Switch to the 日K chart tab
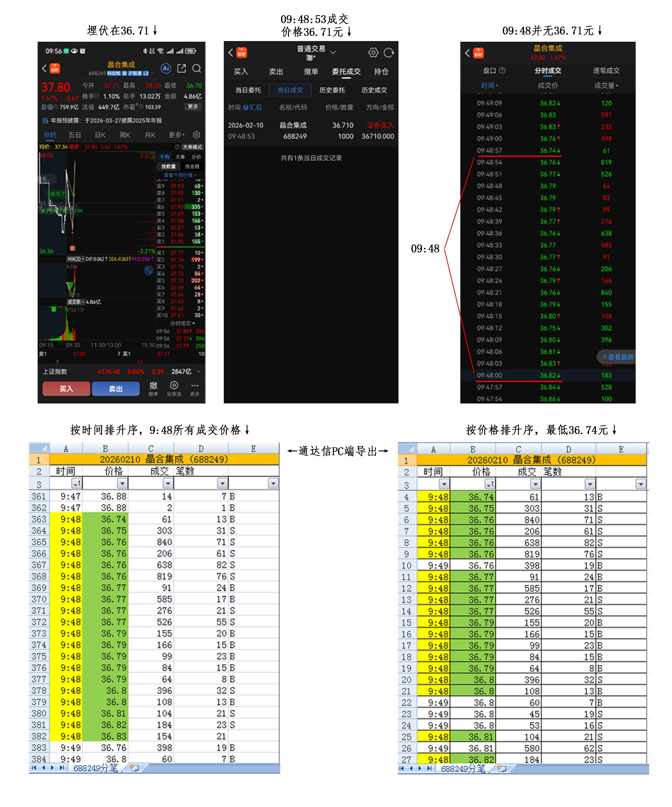 click(100, 135)
